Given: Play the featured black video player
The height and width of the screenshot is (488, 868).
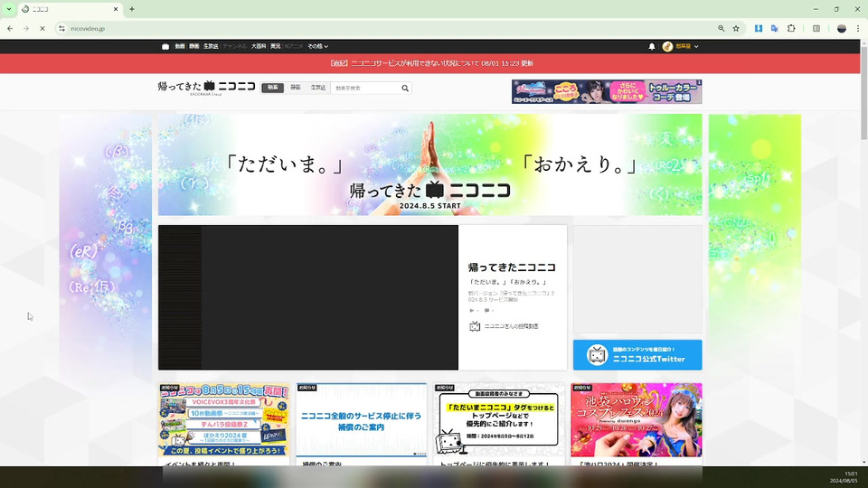Looking at the screenshot, I should tap(308, 297).
